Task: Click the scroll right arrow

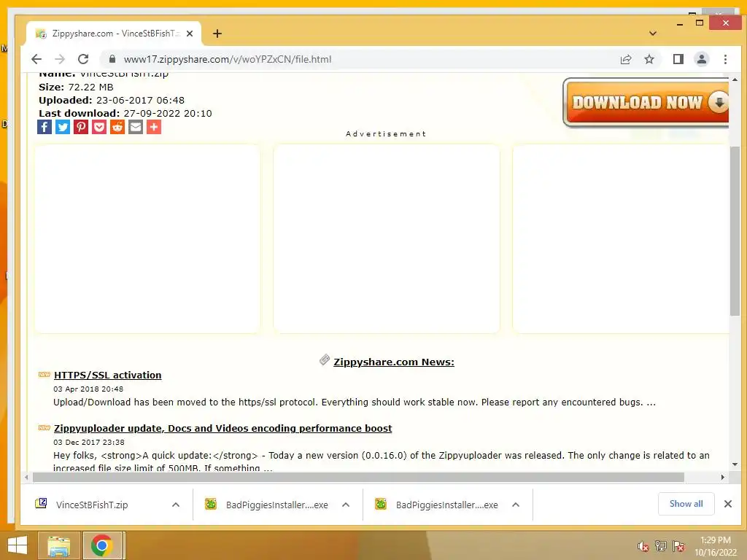Action: pyautogui.click(x=723, y=477)
